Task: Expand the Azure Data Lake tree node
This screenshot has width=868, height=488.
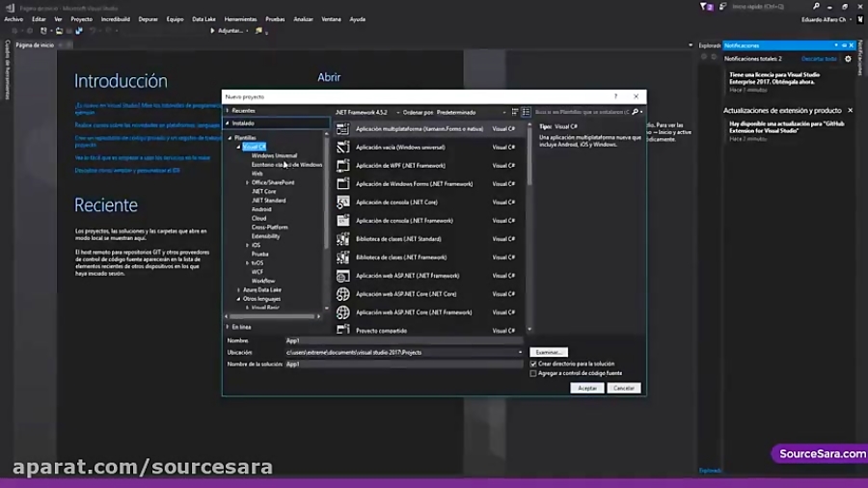Action: pyautogui.click(x=238, y=290)
